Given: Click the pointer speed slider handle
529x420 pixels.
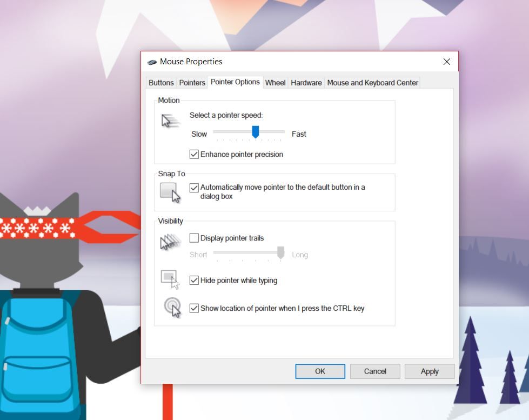Looking at the screenshot, I should 255,132.
